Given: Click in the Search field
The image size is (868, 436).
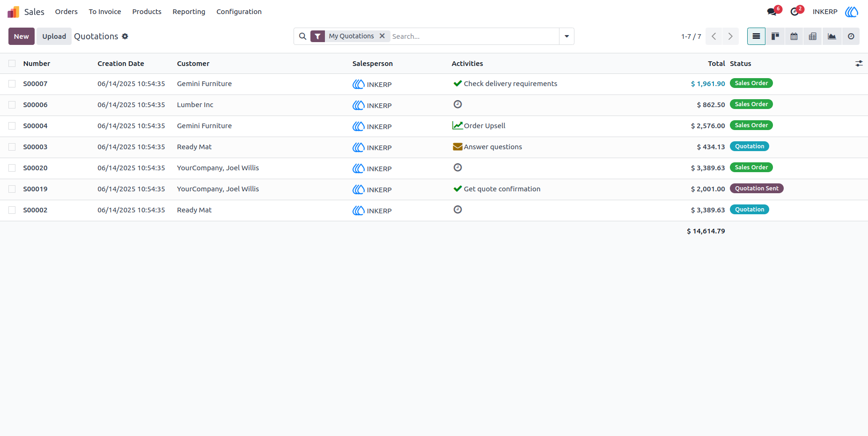Looking at the screenshot, I should coord(474,36).
